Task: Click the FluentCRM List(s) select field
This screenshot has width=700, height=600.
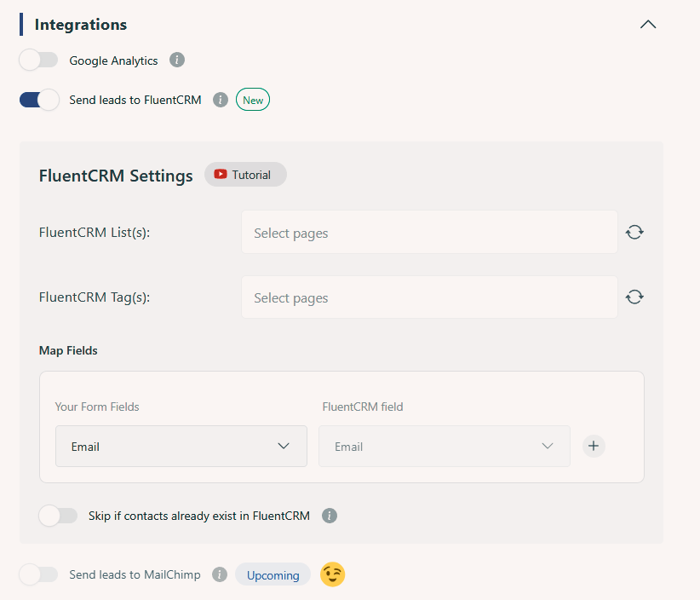Action: click(429, 233)
